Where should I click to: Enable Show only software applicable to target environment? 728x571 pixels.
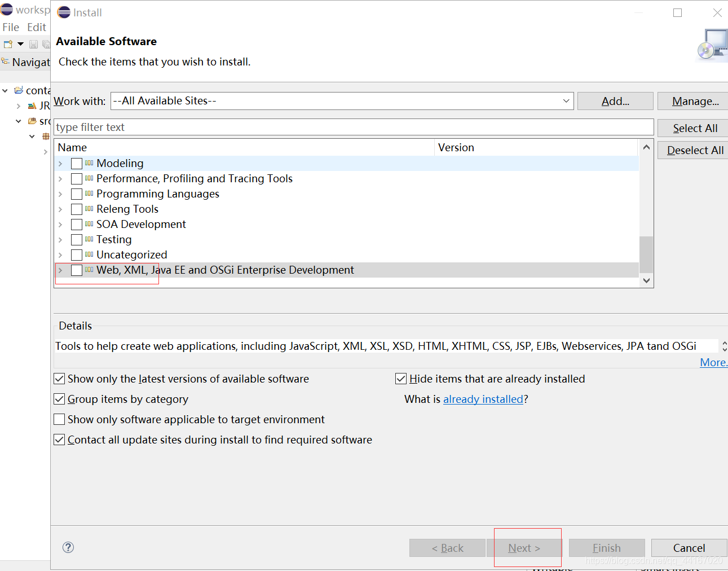pyautogui.click(x=59, y=419)
